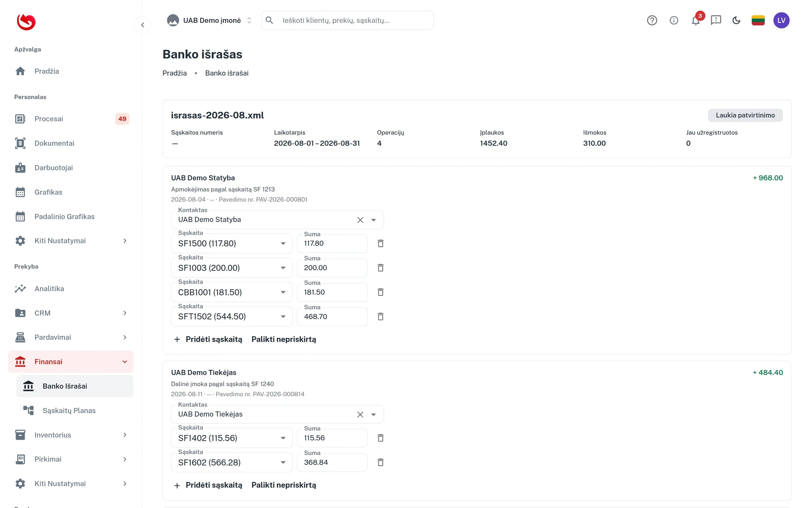
Task: Add invoice under UAB Demo Statyba
Action: pyautogui.click(x=208, y=339)
